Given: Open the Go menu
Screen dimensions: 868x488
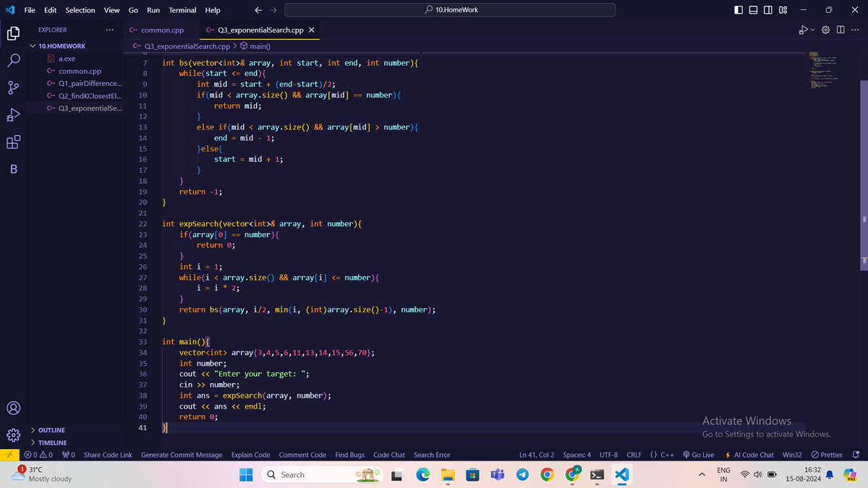Looking at the screenshot, I should [133, 10].
